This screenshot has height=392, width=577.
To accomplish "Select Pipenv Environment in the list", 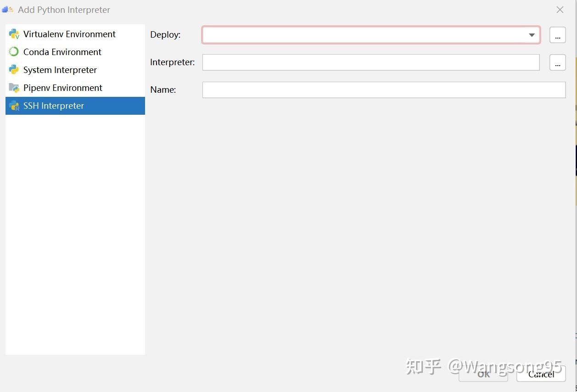I will pos(75,88).
